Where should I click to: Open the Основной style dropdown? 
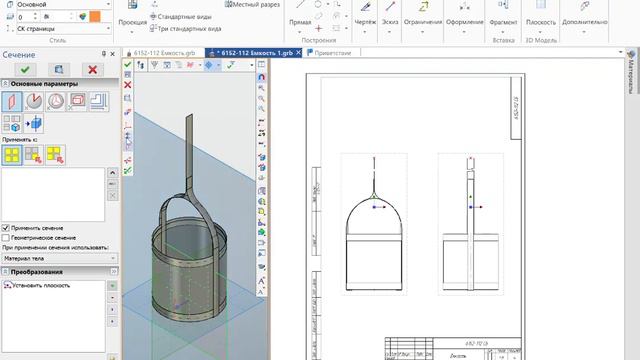click(64, 4)
